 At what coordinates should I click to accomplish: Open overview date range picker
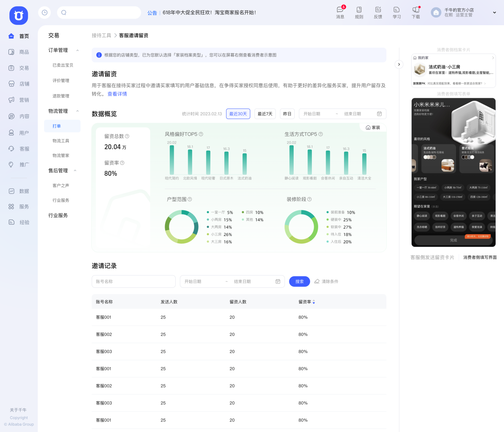click(343, 114)
